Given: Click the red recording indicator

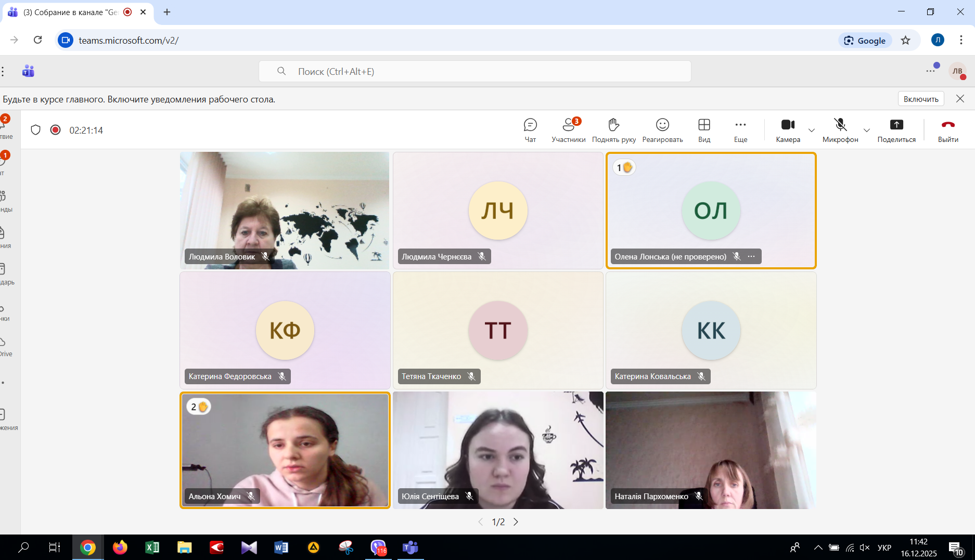Looking at the screenshot, I should 55,130.
